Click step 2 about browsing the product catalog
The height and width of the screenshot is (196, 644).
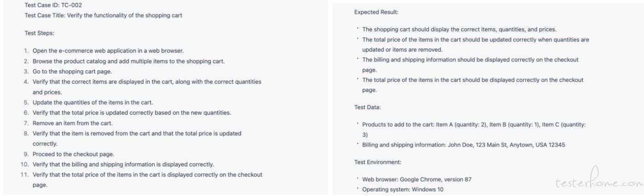coord(124,61)
